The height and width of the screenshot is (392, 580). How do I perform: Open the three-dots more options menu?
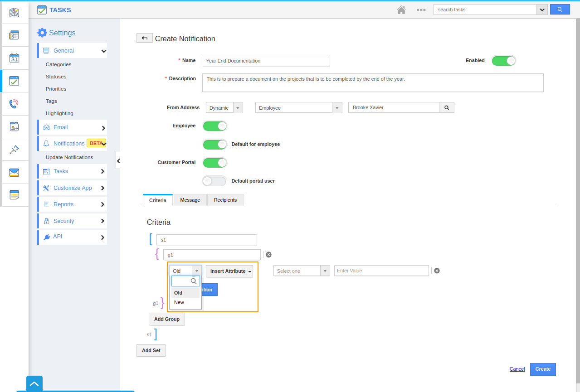pyautogui.click(x=421, y=10)
